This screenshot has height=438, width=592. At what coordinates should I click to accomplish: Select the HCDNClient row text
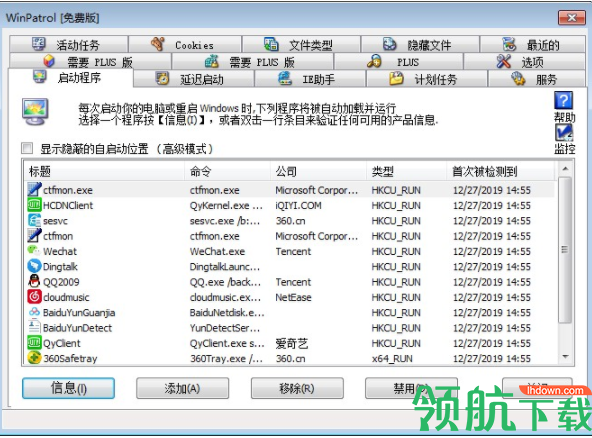pyautogui.click(x=68, y=205)
